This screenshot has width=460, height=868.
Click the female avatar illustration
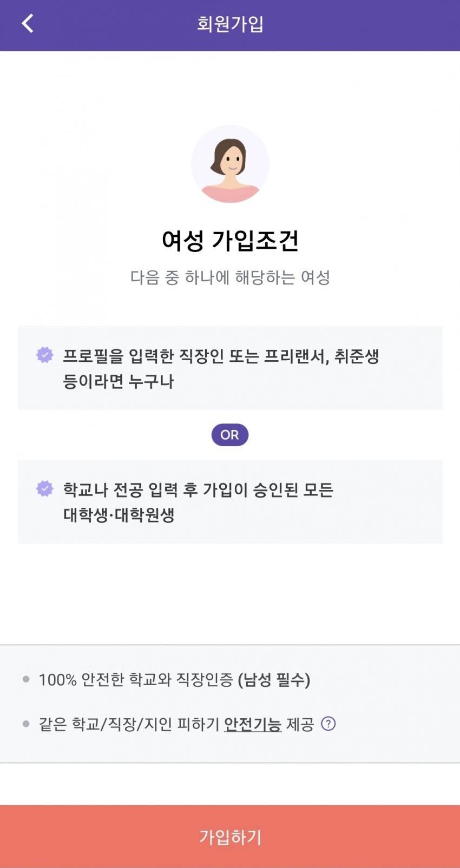(x=230, y=164)
